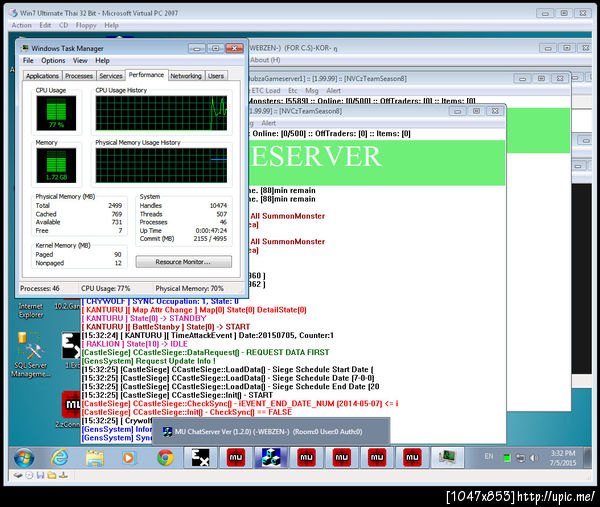Click the green indicator icon in the system tray
The width and height of the screenshot is (600, 507).
507,458
